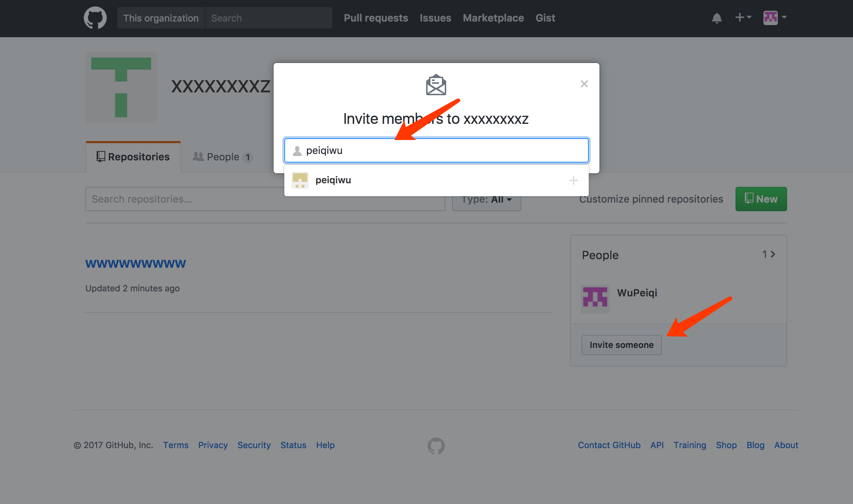The height and width of the screenshot is (504, 853).
Task: Switch to the Repositories tab
Action: [x=133, y=157]
